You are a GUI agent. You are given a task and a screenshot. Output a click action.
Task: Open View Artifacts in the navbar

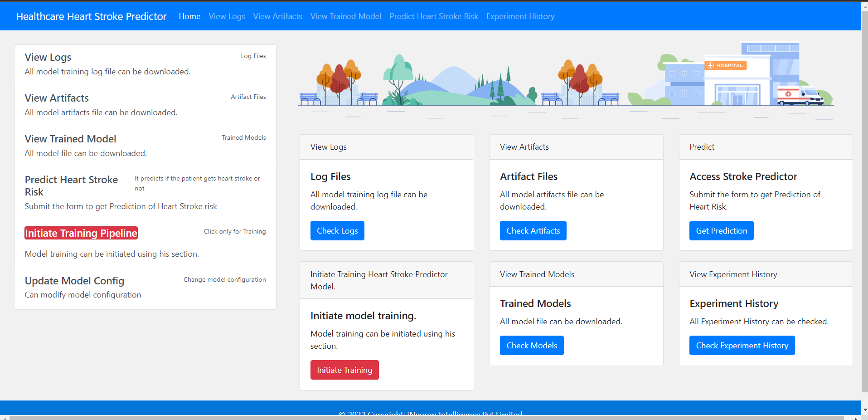click(277, 16)
